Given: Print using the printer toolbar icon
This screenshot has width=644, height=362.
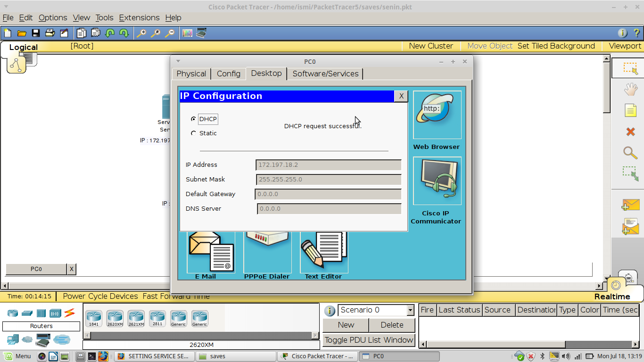Looking at the screenshot, I should point(50,33).
